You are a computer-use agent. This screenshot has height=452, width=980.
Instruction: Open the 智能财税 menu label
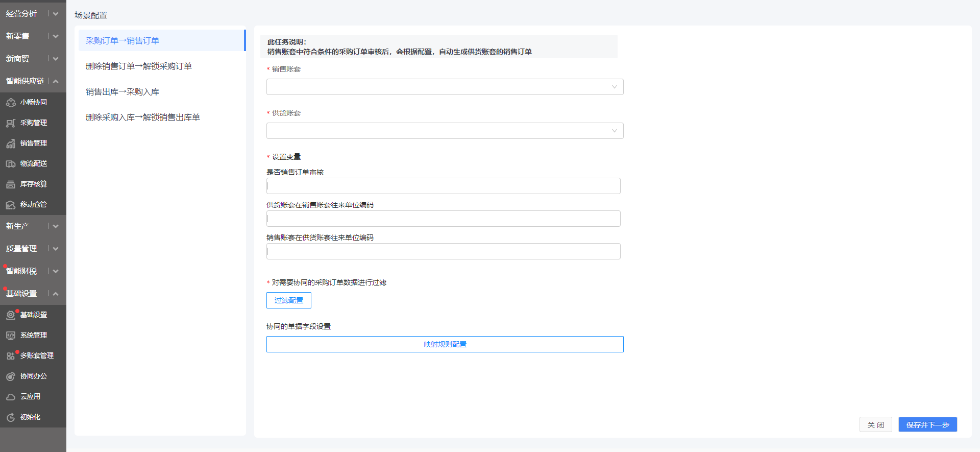[x=21, y=271]
